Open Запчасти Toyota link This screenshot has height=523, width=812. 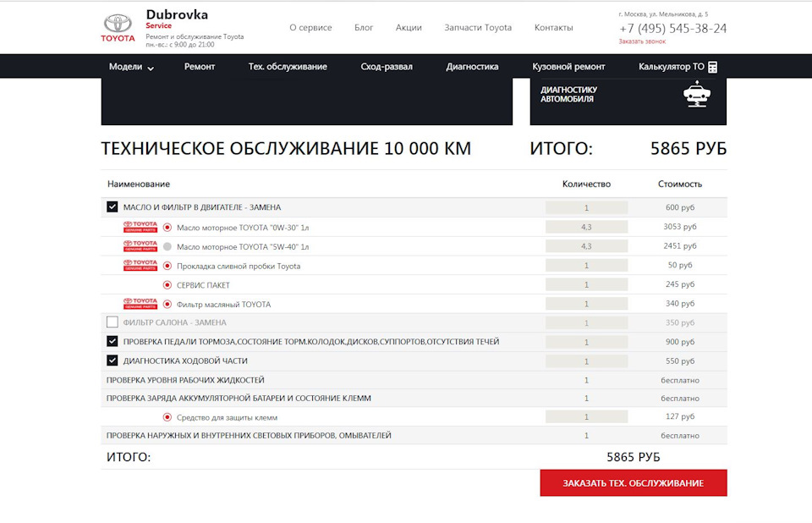(478, 27)
